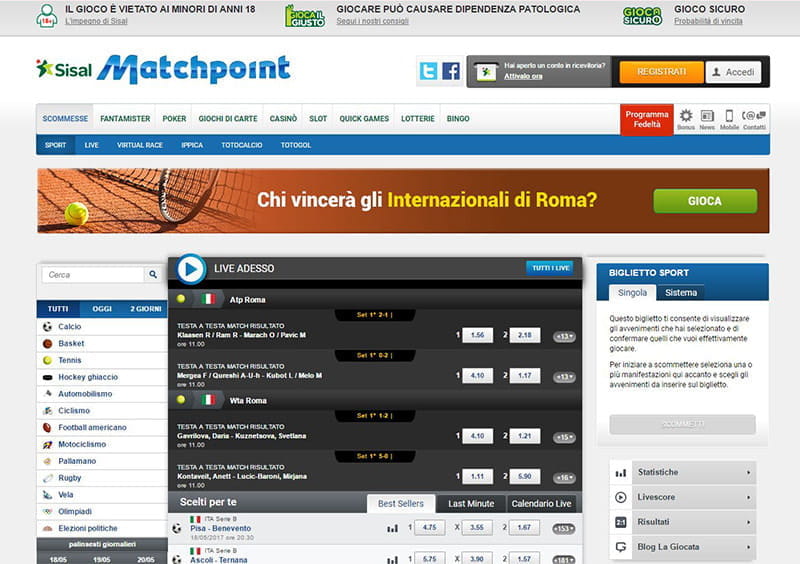800x564 pixels.
Task: Expand the Blog La Giocata arrow
Action: (x=748, y=547)
